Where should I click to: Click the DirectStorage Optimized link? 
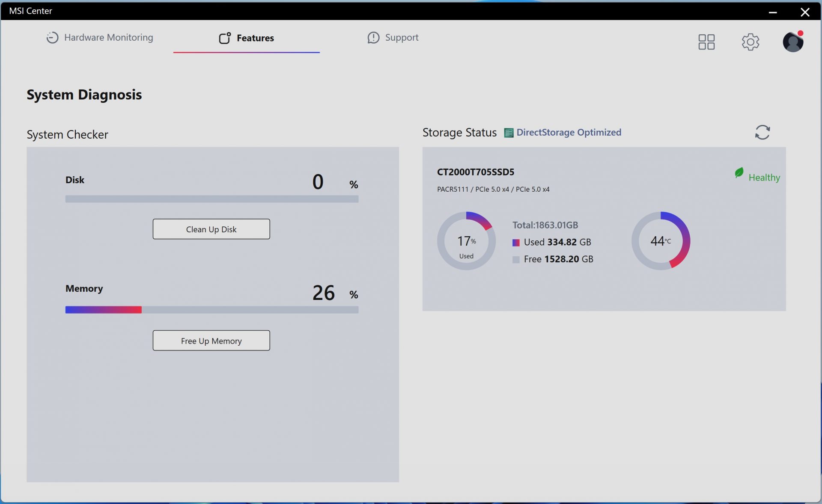click(x=569, y=132)
